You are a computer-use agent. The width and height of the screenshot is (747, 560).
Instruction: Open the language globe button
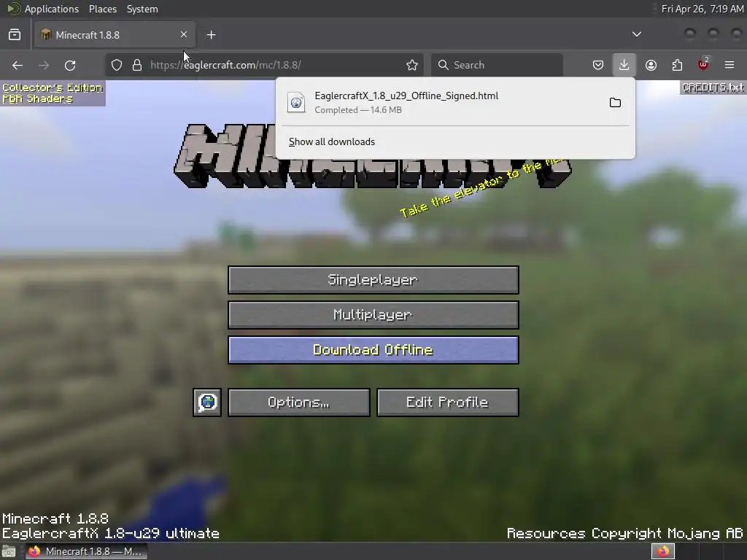pos(207,402)
